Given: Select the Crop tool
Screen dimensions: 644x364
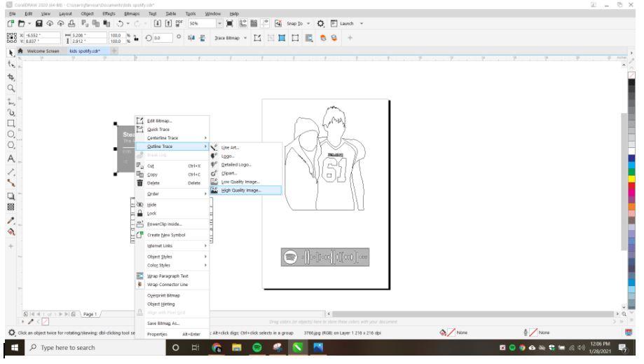Looking at the screenshot, I should [x=11, y=77].
